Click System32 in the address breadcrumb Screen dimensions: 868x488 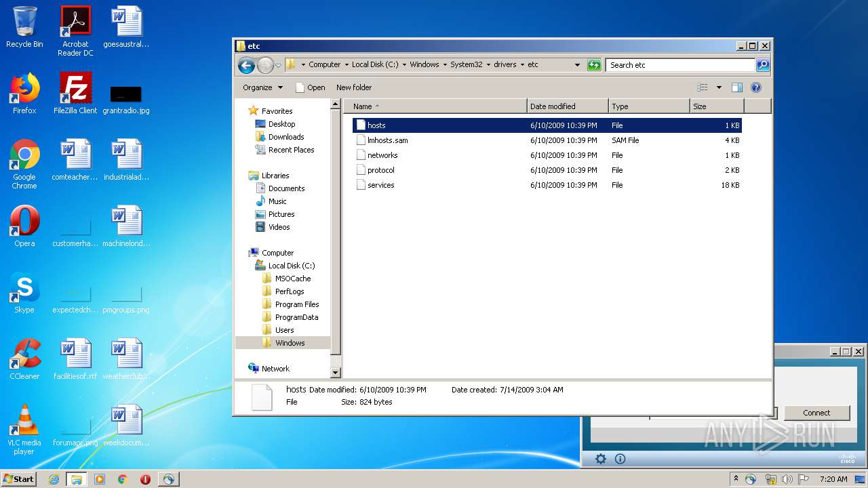467,65
